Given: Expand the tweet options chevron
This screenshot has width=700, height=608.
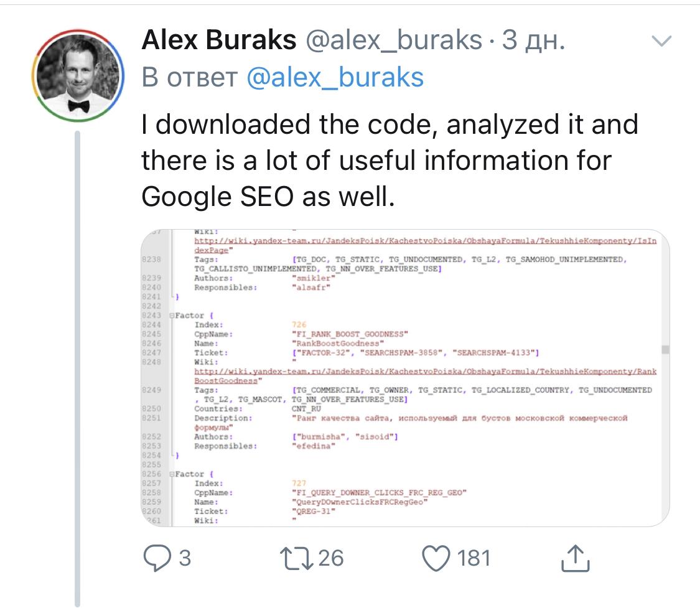Looking at the screenshot, I should [661, 42].
